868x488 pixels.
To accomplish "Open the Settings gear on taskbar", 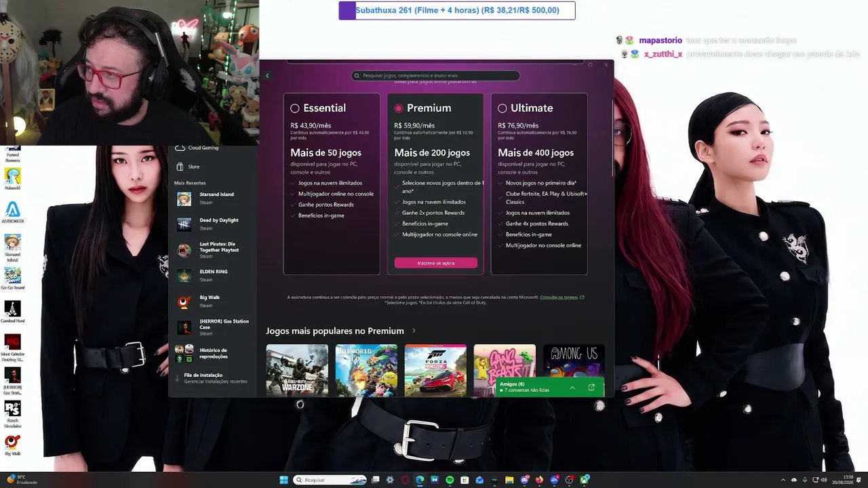I will coord(390,480).
